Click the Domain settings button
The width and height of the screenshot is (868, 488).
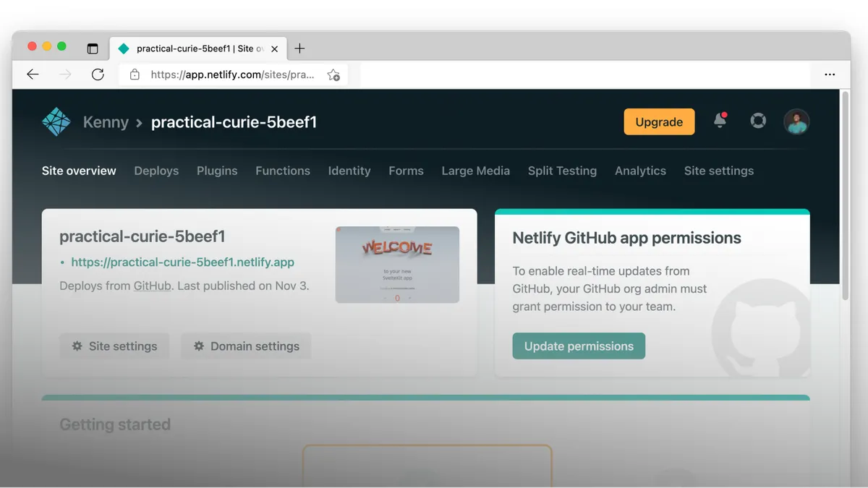tap(246, 346)
